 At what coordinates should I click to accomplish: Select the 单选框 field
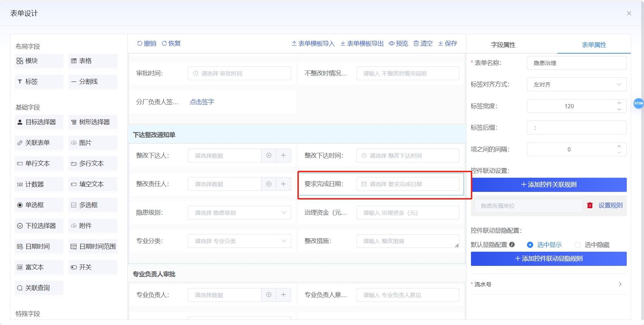point(39,205)
